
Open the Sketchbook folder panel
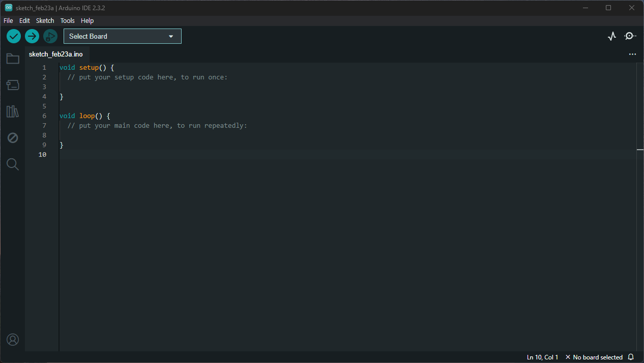click(13, 59)
